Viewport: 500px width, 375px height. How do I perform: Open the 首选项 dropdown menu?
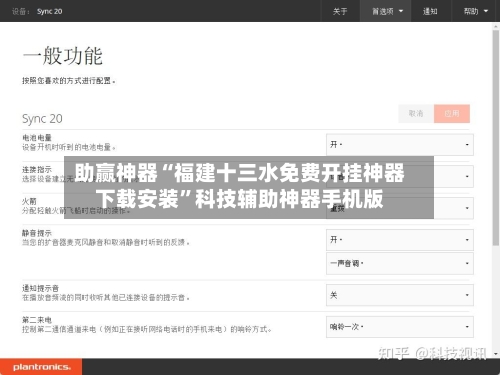coord(386,11)
